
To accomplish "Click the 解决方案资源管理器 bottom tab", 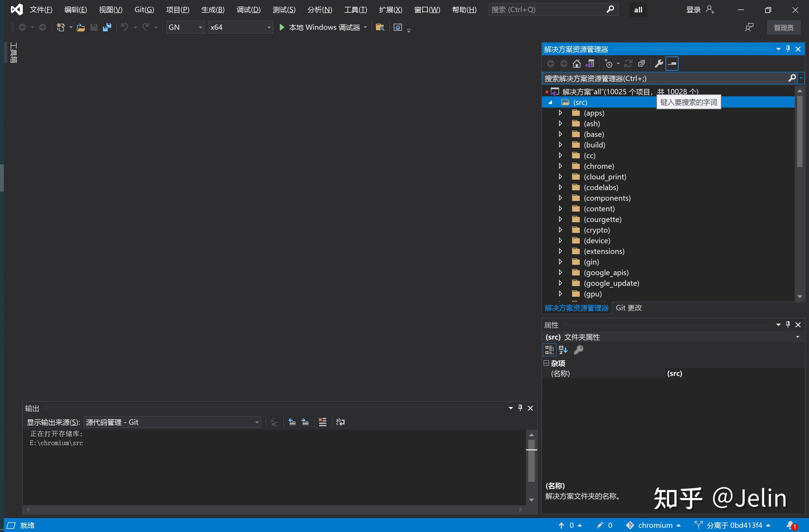I will pos(577,308).
